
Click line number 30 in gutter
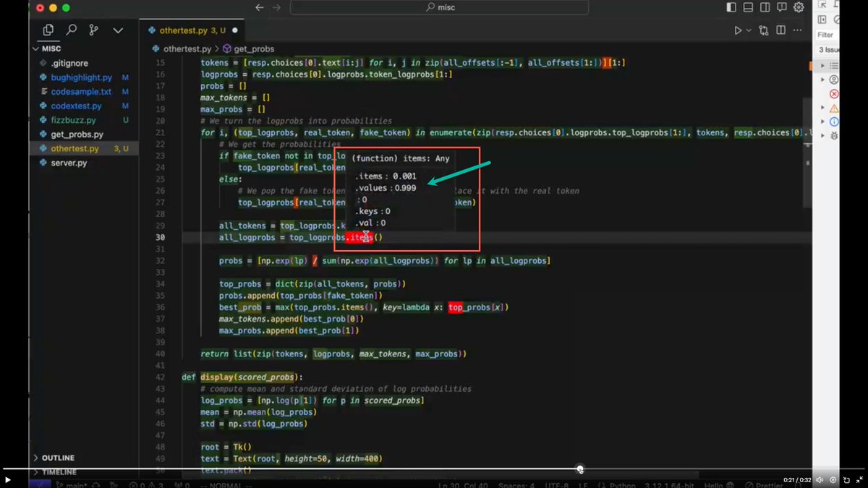click(160, 237)
